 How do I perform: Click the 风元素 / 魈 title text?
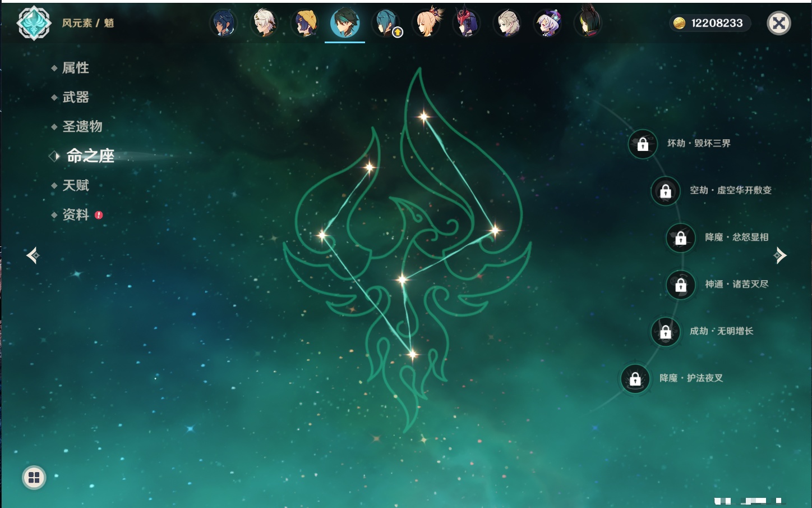point(88,23)
